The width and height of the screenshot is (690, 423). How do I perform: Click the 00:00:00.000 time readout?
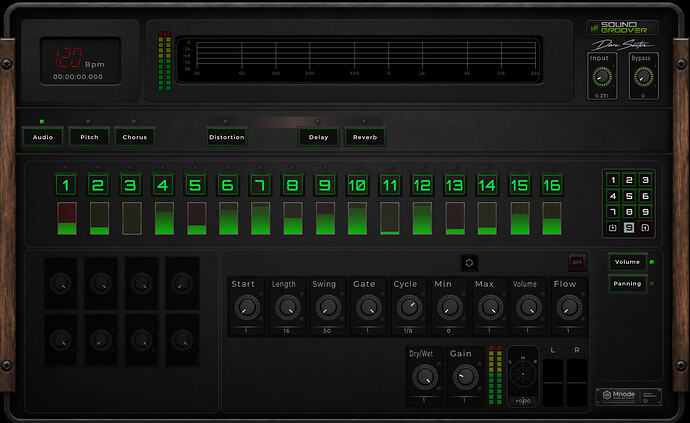[78, 77]
